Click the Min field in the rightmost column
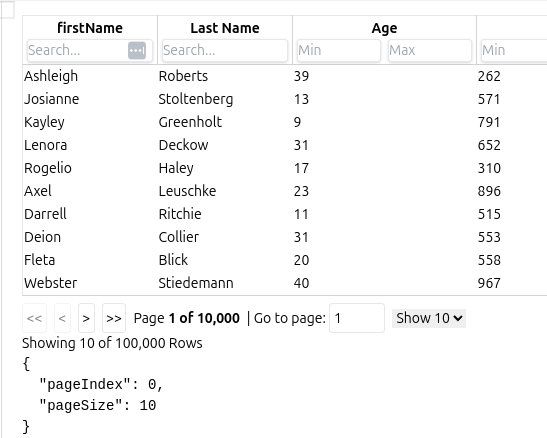Screen dimensions: 547x438 (x=514, y=51)
